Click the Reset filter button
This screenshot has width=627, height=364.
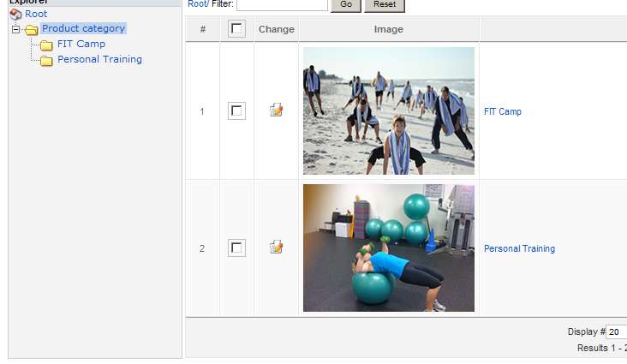click(x=385, y=4)
